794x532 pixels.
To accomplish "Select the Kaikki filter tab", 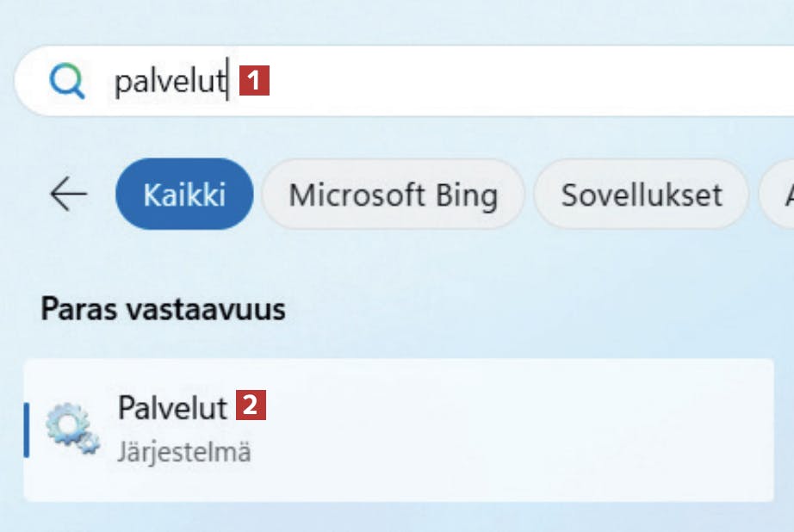I will (x=184, y=195).
